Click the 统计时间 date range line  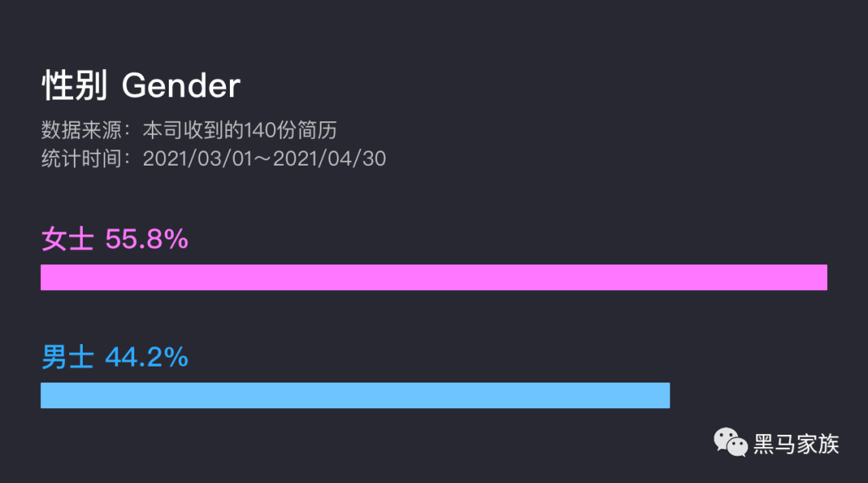[214, 159]
